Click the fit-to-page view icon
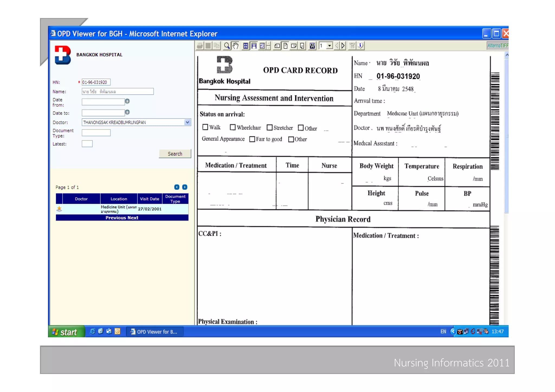The width and height of the screenshot is (555, 392). [246, 46]
